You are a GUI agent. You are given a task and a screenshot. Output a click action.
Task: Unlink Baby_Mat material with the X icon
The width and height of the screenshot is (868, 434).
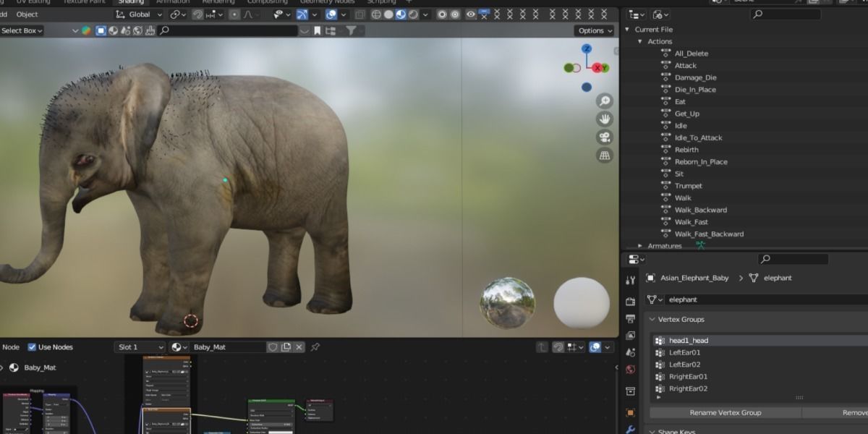[x=299, y=347]
